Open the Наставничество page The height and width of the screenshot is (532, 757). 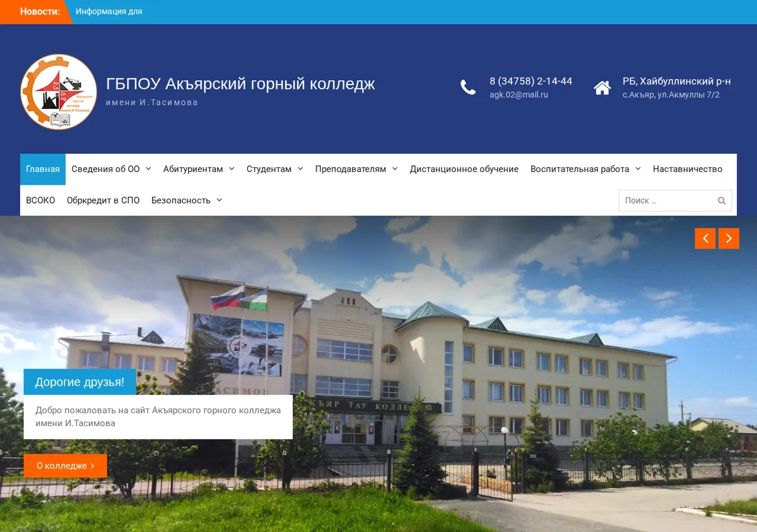pyautogui.click(x=688, y=169)
